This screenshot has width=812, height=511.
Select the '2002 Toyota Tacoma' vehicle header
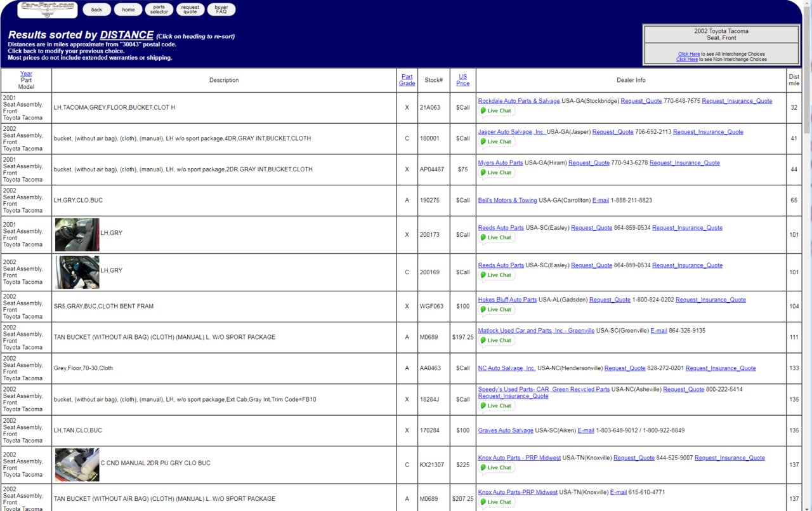coord(721,31)
